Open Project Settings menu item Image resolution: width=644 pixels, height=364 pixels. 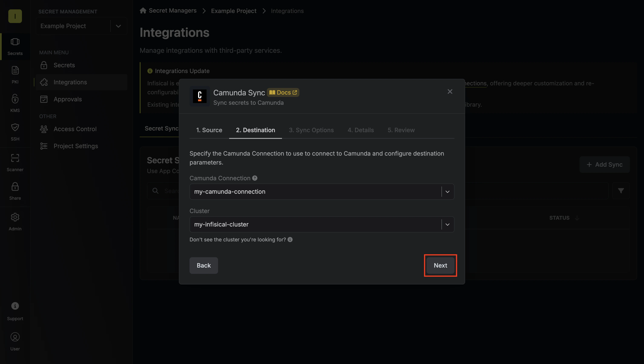point(82,146)
